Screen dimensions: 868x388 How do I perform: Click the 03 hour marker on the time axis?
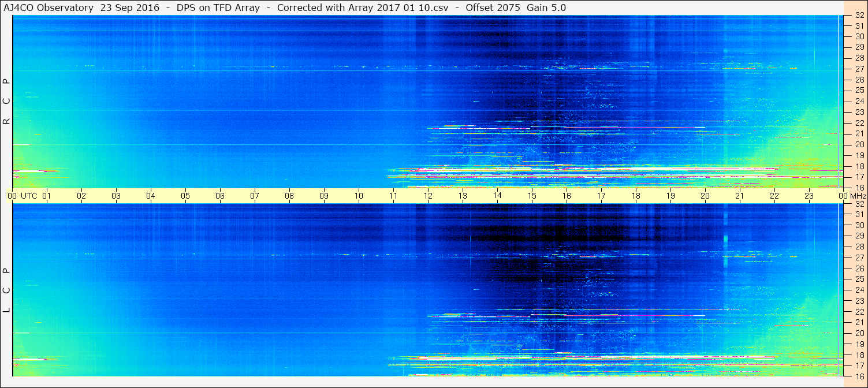pyautogui.click(x=116, y=196)
